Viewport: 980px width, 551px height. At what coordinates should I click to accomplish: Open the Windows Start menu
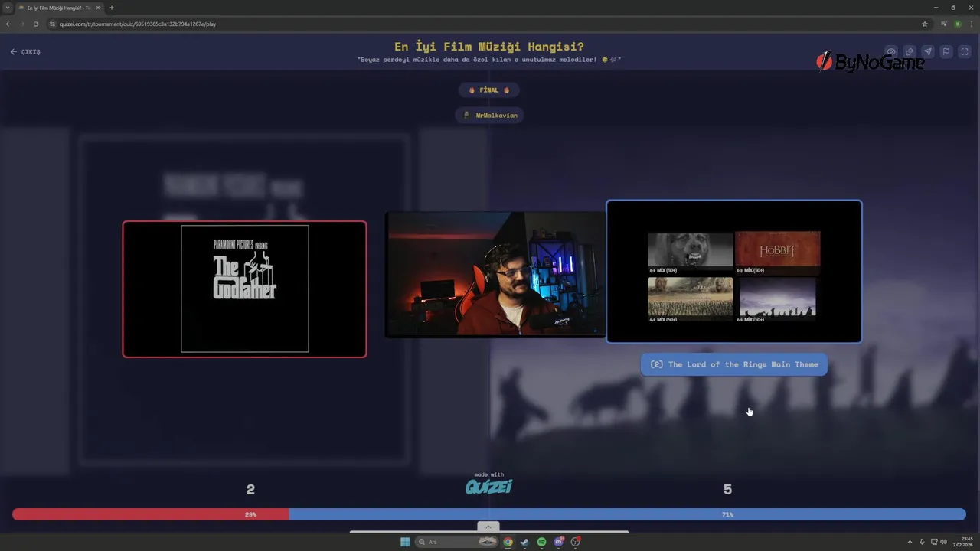[405, 542]
